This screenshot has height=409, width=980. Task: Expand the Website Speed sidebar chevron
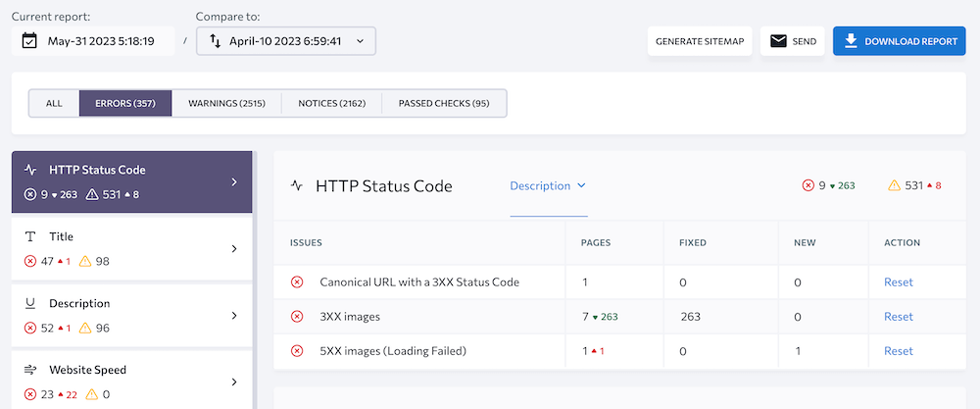[x=233, y=382]
